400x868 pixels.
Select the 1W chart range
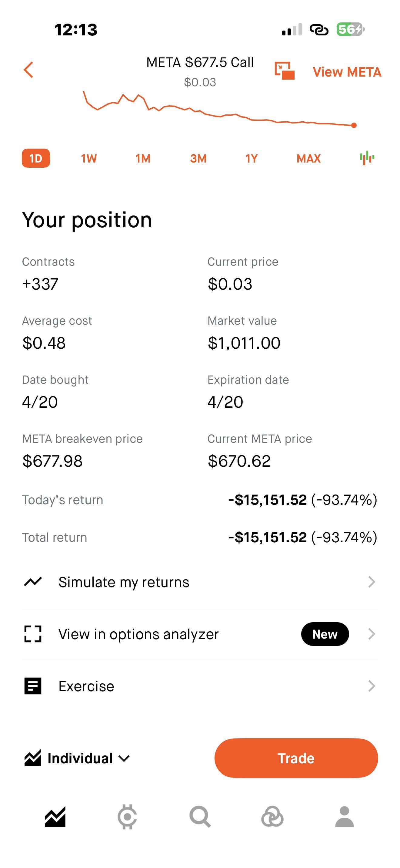[89, 158]
